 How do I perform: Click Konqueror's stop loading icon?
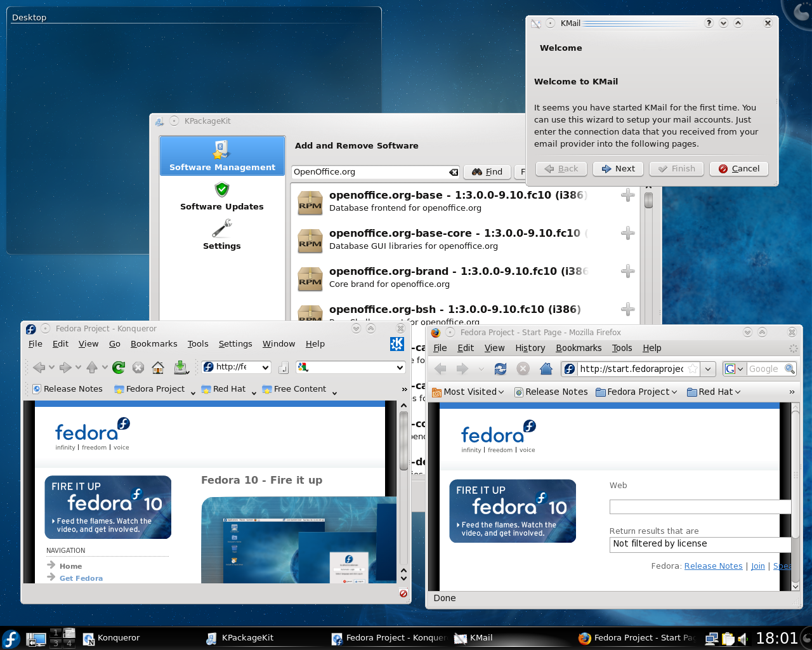(138, 367)
